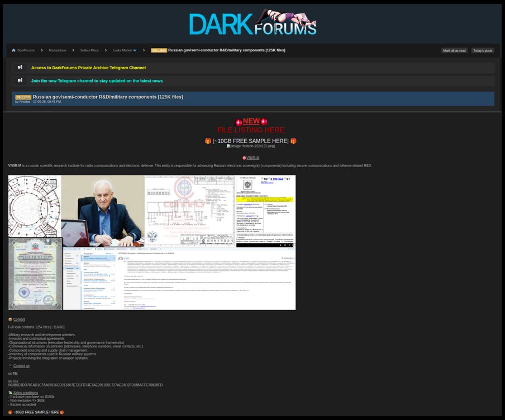This screenshot has height=420, width=505.
Task: Click the "Escrow accepted" line
Action: (22, 404)
